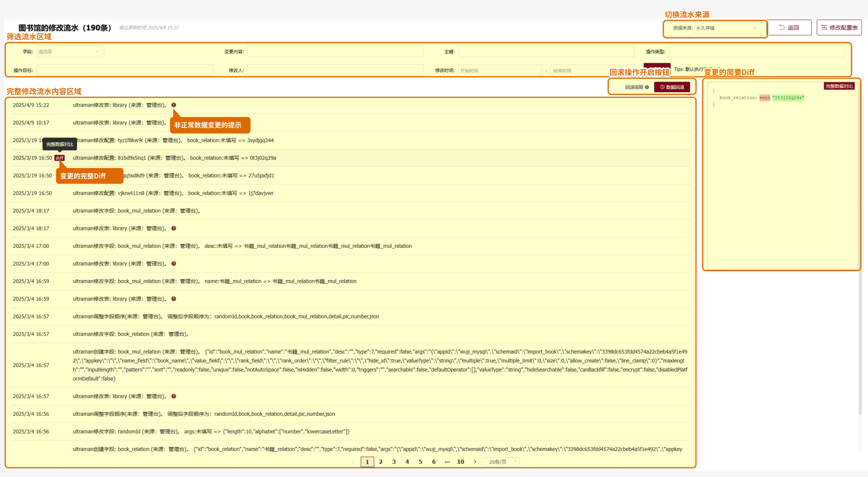Click the 16:56 调整字段顺序 row
Screen dimensions: 868x477
[x=351, y=414]
